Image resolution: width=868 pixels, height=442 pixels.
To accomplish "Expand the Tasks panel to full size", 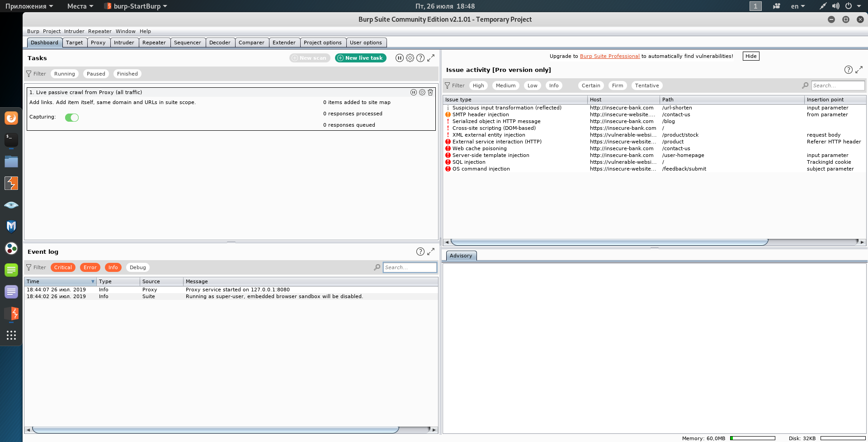I will point(431,58).
